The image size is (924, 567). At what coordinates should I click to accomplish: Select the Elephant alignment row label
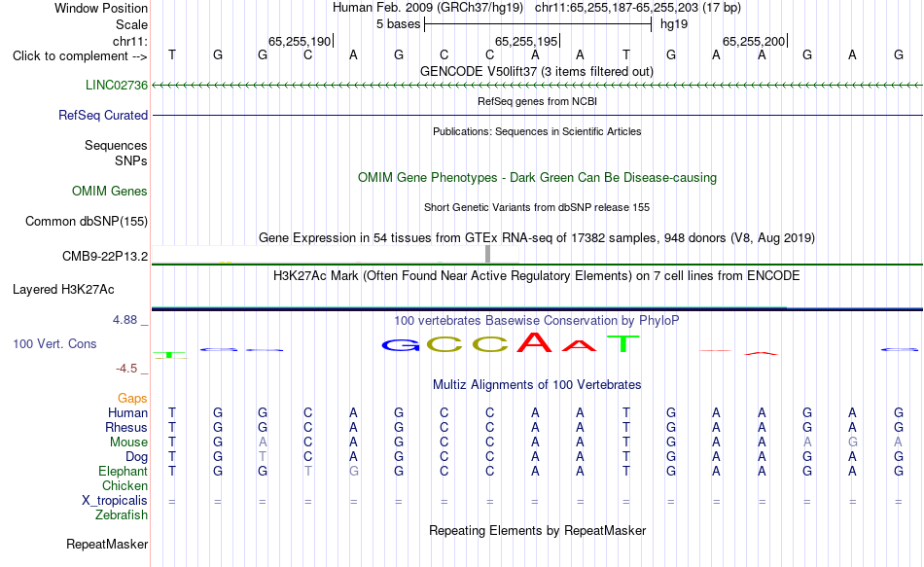(x=124, y=471)
